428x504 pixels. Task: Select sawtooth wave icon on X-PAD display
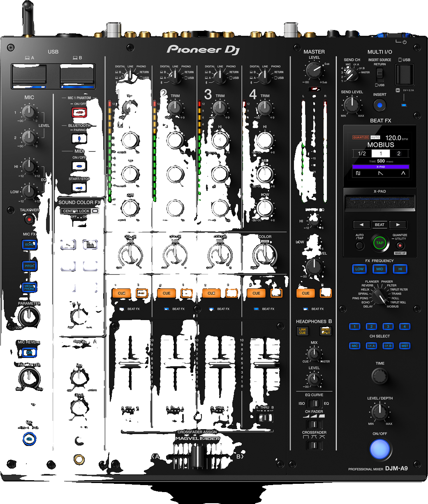tap(380, 174)
